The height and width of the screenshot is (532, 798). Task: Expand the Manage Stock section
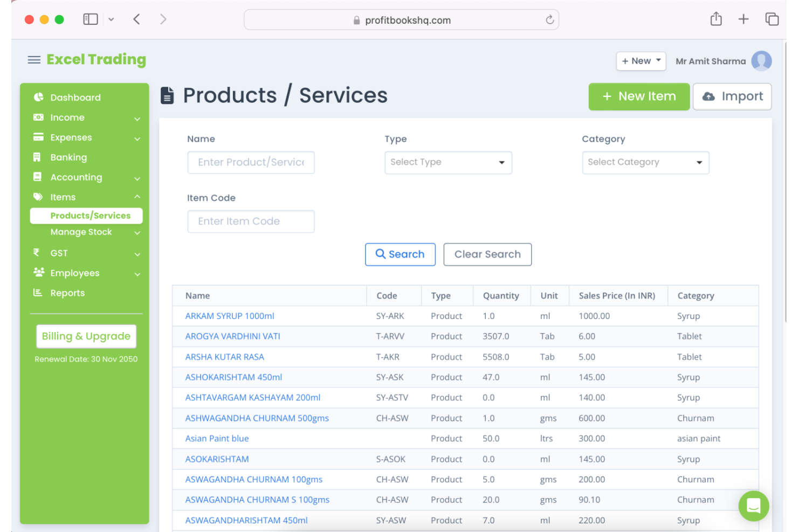[81, 232]
